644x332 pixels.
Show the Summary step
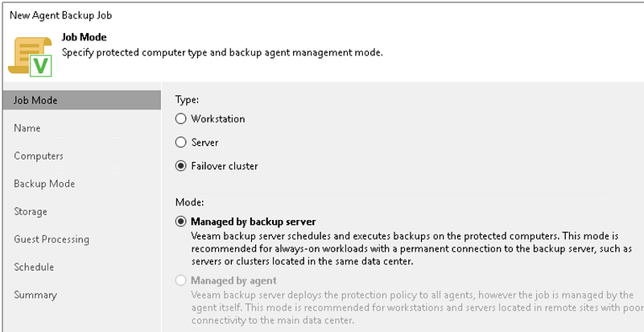[35, 295]
